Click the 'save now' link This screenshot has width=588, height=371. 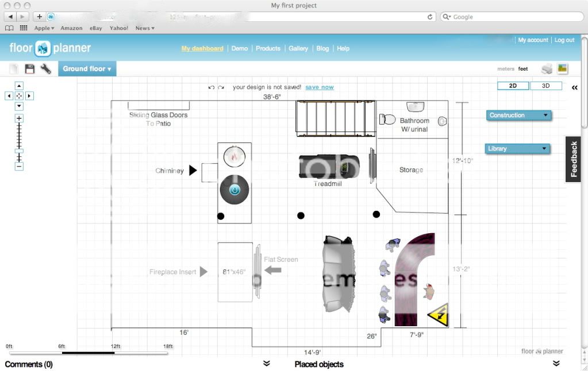coord(319,87)
